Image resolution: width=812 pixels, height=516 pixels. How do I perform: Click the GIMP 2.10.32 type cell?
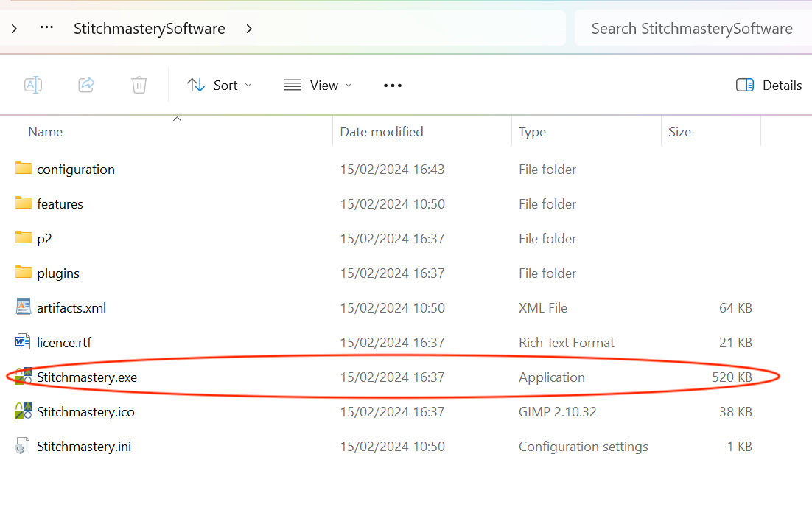tap(558, 412)
